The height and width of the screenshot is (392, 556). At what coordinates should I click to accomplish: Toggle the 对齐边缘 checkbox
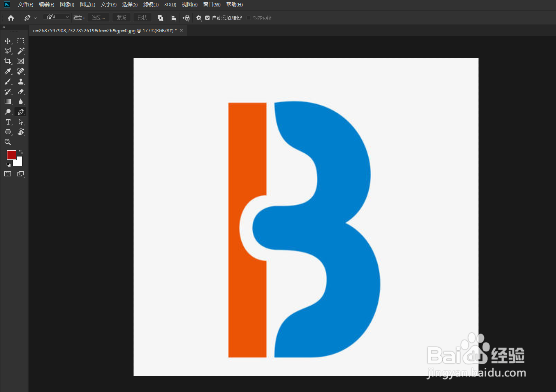point(249,18)
